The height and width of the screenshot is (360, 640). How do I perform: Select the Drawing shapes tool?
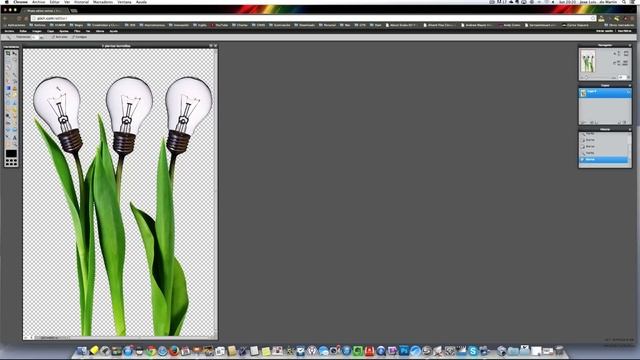14,94
